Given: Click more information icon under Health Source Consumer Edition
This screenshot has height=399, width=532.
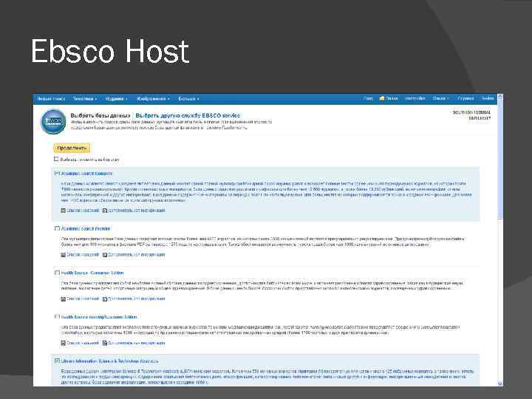Looking at the screenshot, I should (x=105, y=299).
